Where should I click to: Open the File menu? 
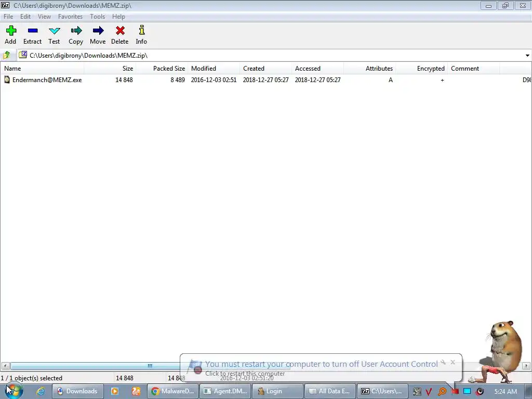tap(8, 16)
